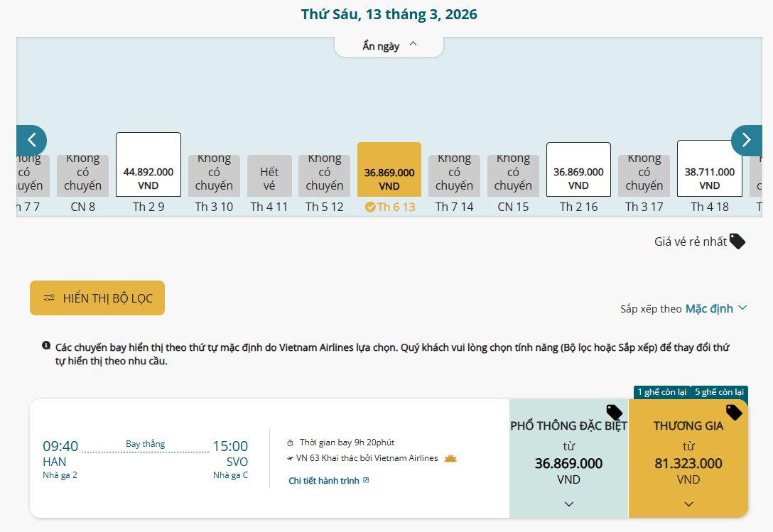Click the flight duration clock icon
The image size is (773, 532).
click(x=290, y=443)
